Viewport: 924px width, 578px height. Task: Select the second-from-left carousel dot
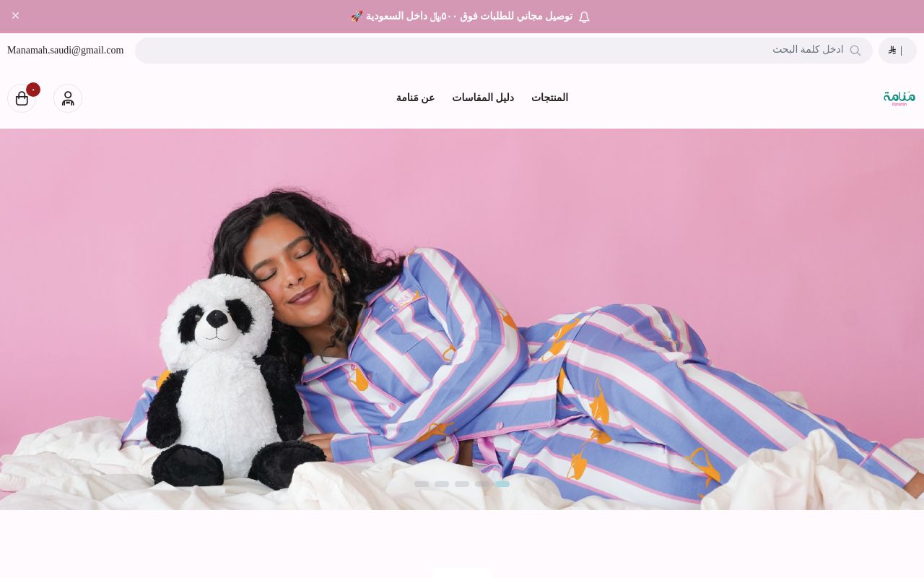[x=442, y=484]
